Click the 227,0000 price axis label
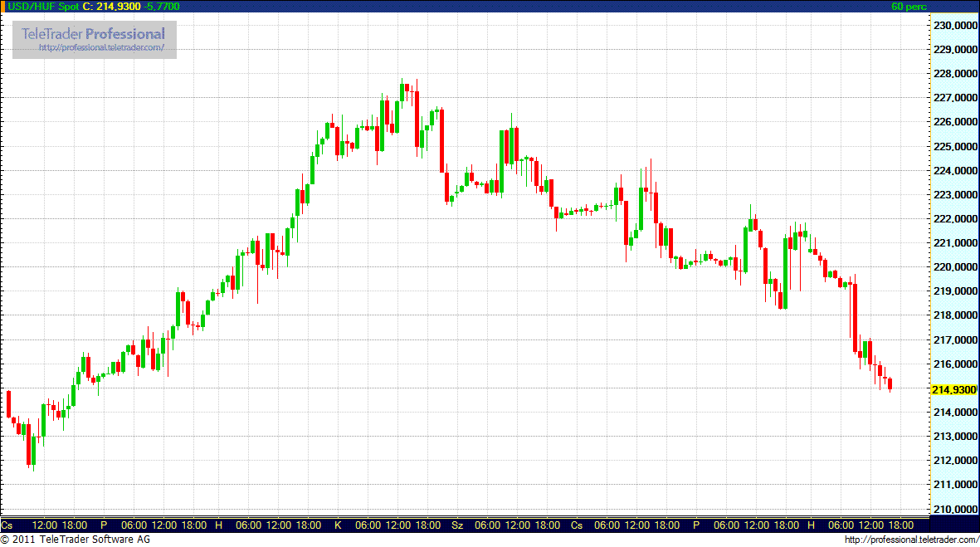Image resolution: width=980 pixels, height=547 pixels. click(955, 98)
